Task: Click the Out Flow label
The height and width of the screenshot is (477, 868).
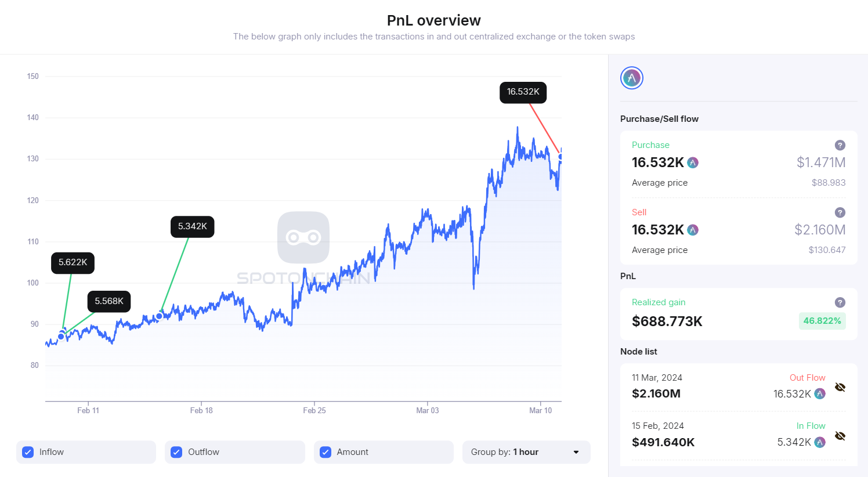Action: 807,377
